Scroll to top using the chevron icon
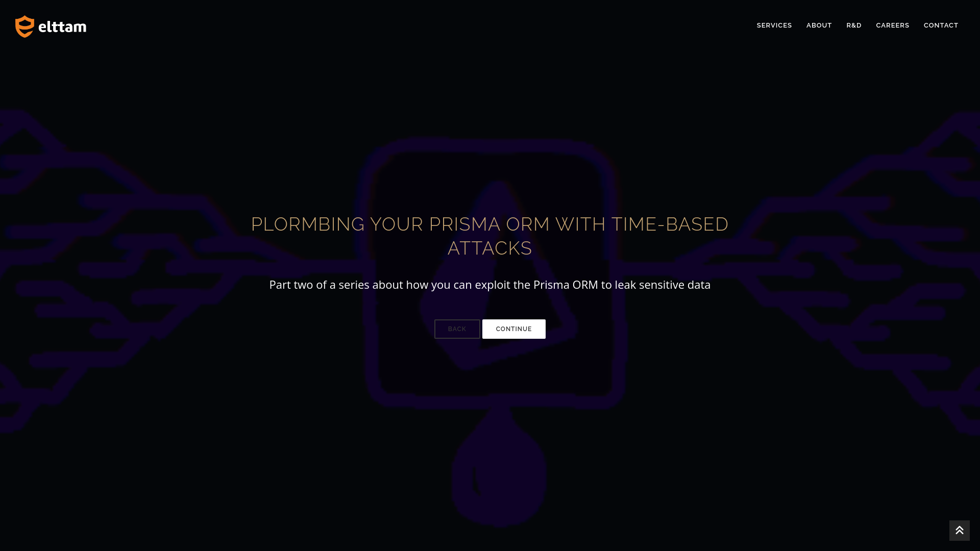Viewport: 980px width, 551px height. pos(959,530)
